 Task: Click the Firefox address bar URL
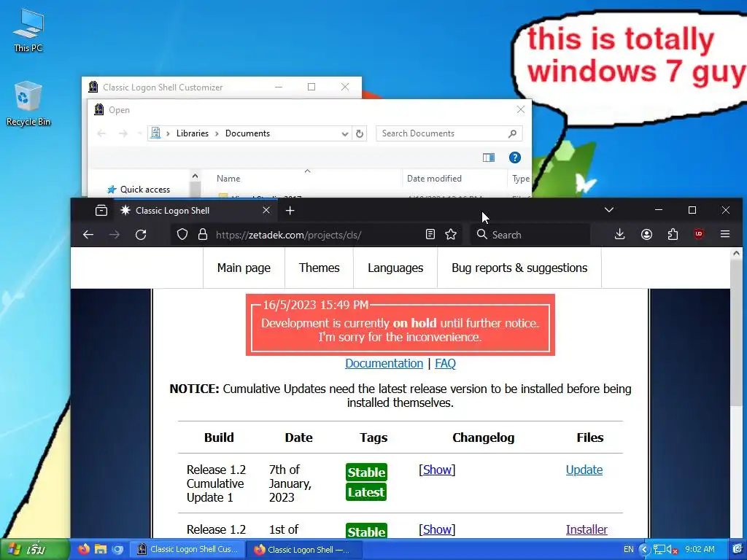288,235
